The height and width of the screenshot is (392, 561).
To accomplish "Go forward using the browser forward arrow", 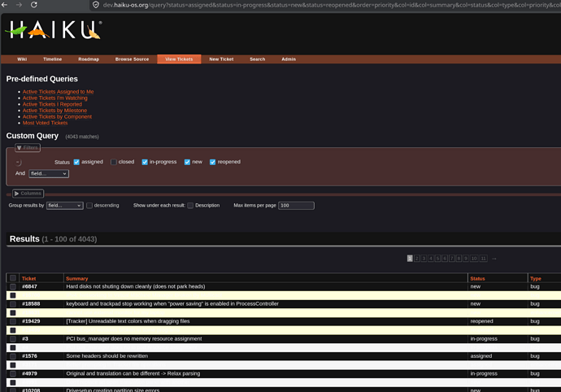I will (x=19, y=5).
